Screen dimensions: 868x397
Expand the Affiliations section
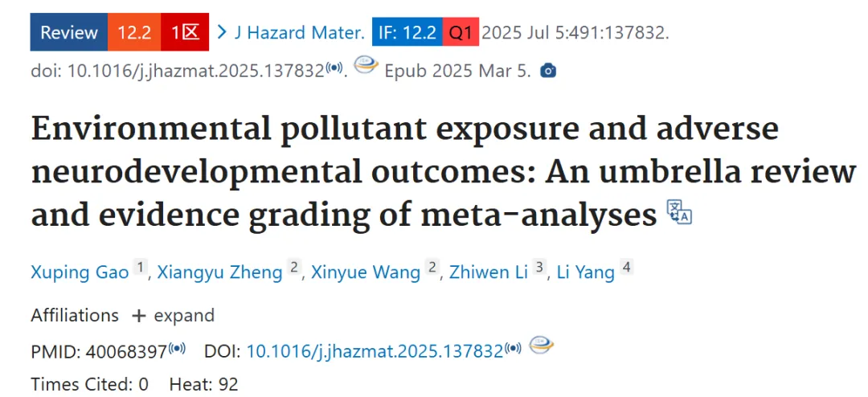(x=173, y=316)
